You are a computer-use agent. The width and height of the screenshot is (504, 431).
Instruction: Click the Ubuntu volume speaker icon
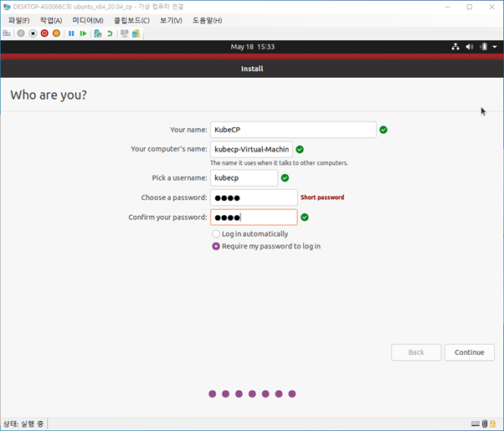point(470,47)
